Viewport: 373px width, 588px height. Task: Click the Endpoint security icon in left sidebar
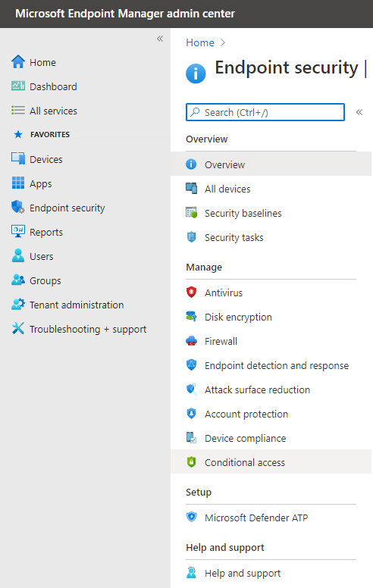coord(17,208)
